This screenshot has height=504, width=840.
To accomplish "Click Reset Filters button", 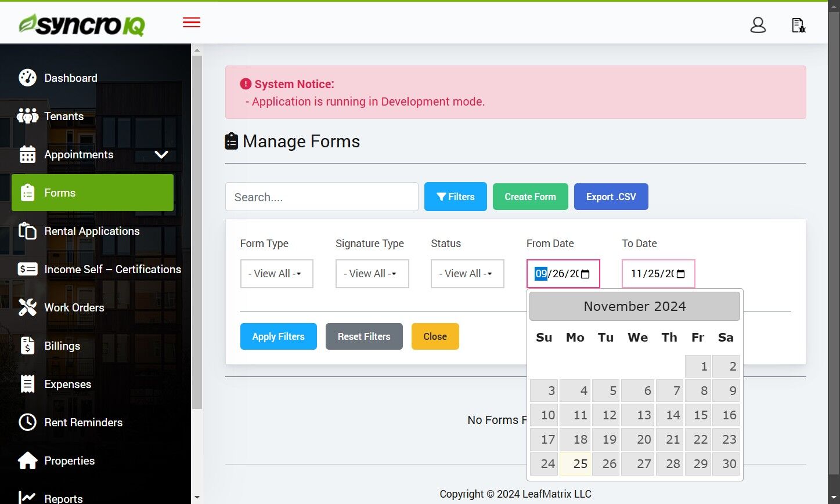I will pyautogui.click(x=364, y=336).
